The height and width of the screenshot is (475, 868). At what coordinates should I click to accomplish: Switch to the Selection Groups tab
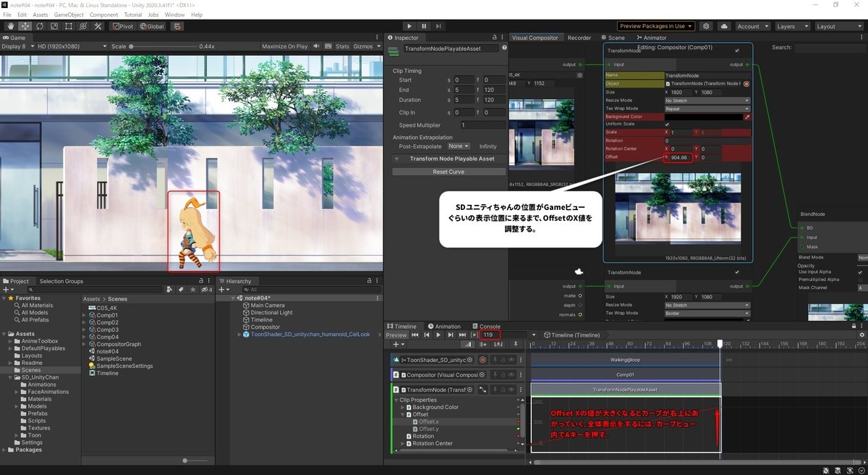tap(61, 281)
